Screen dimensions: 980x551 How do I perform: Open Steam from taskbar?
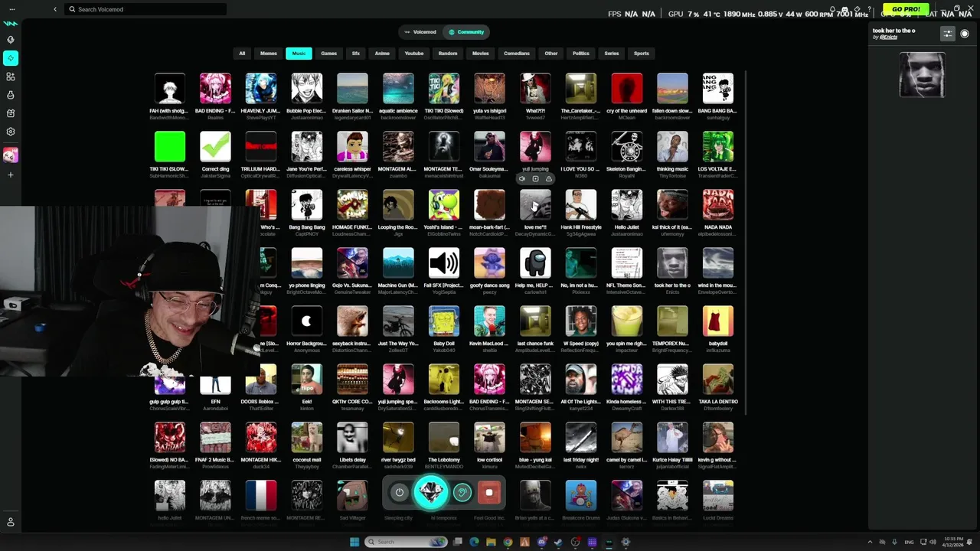(x=558, y=542)
